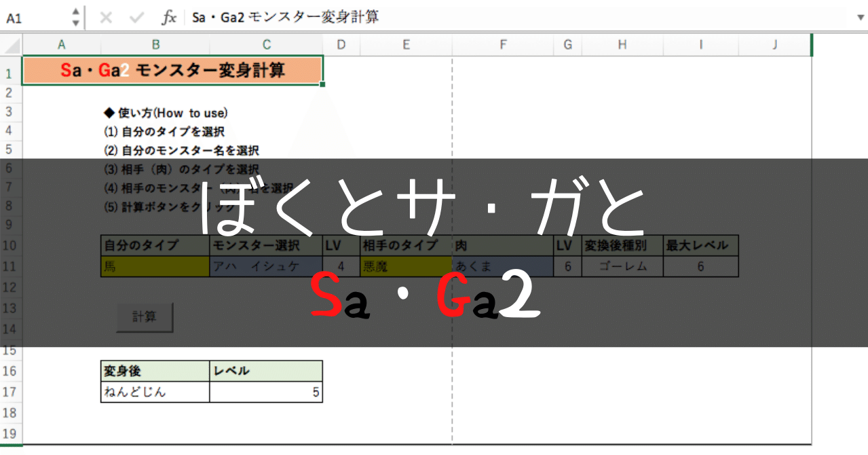Screen dimensions: 868x455
Task: Click the 変換後種別 header cell
Action: click(622, 245)
